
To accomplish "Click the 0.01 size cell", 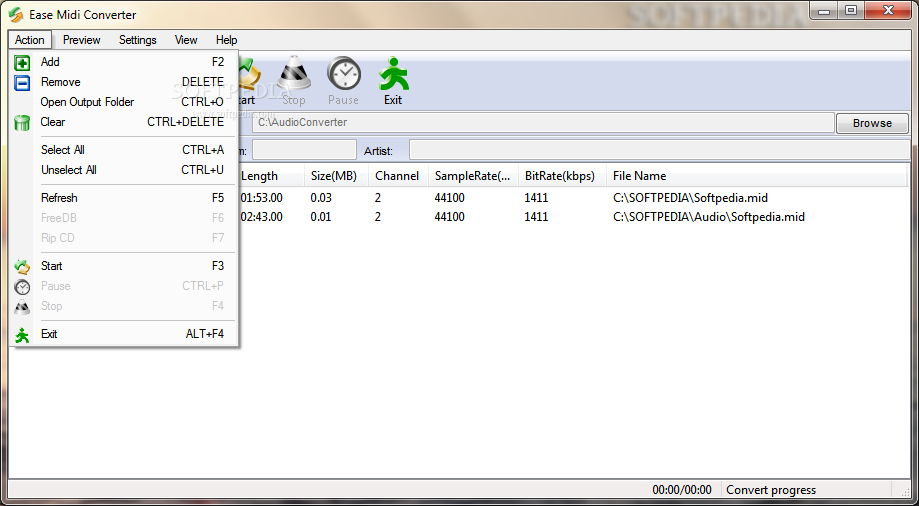I will [x=321, y=217].
